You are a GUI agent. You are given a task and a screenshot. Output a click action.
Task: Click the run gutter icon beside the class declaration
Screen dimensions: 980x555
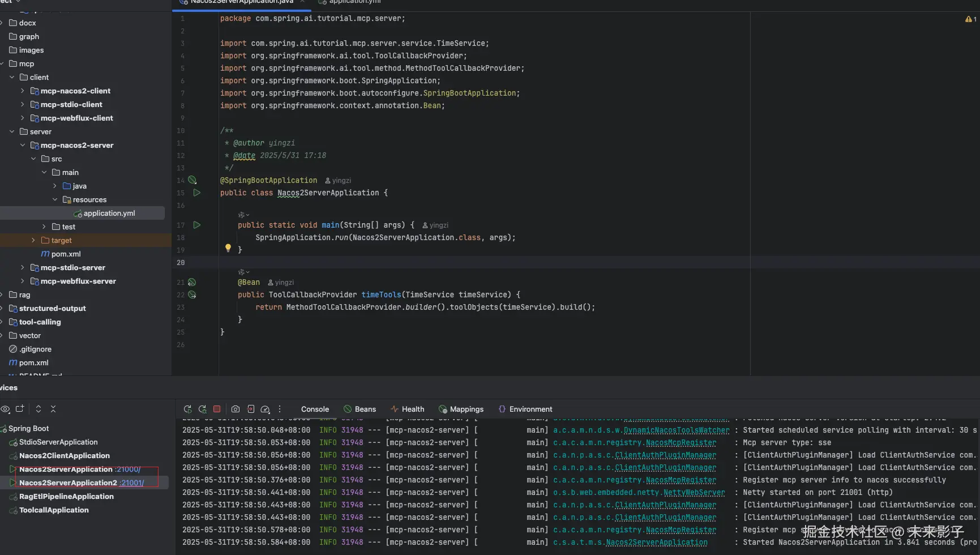point(197,193)
